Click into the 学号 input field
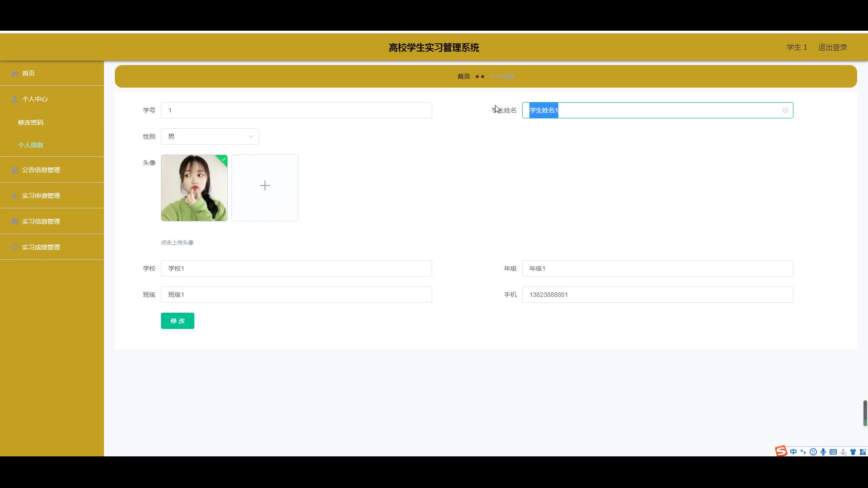The width and height of the screenshot is (868, 488). (297, 110)
